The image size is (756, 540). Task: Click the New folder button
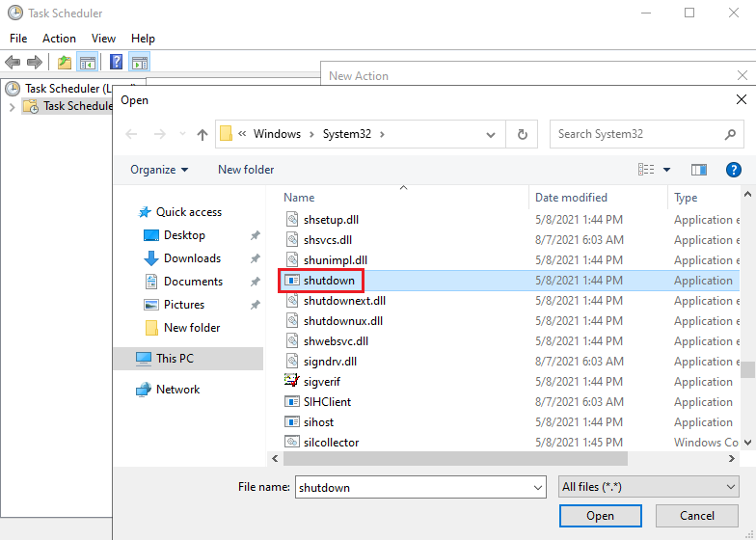click(x=246, y=170)
